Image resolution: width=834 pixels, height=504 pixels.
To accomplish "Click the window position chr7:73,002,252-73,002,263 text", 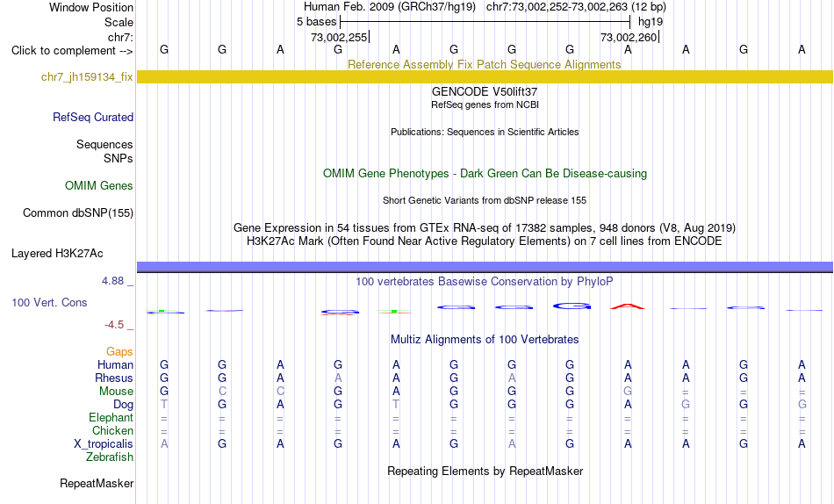I will (576, 7).
